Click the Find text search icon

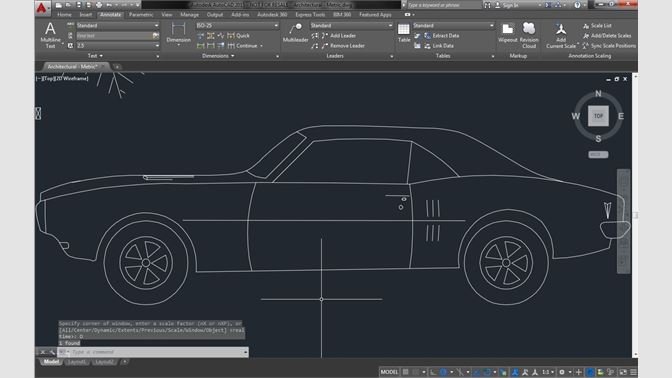click(x=156, y=36)
